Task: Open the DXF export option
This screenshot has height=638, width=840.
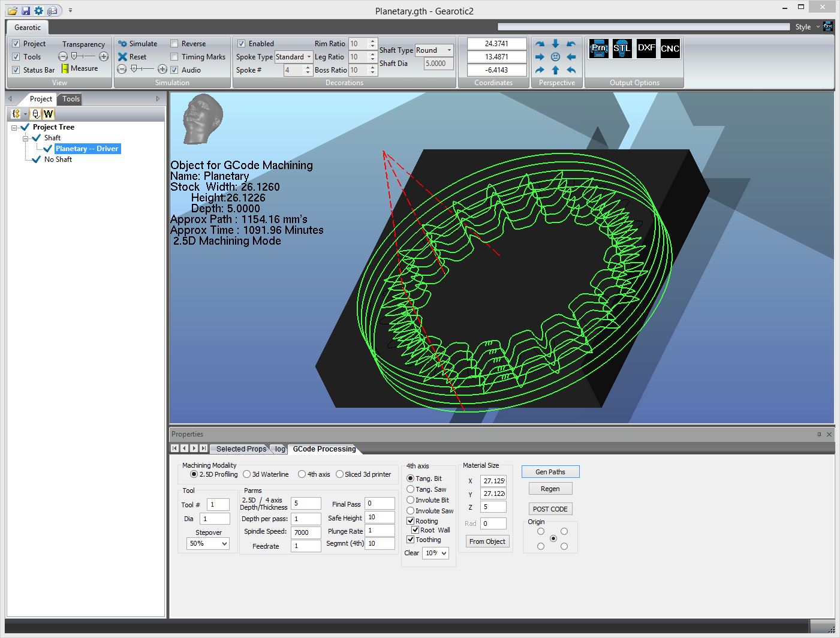Action: pyautogui.click(x=646, y=49)
